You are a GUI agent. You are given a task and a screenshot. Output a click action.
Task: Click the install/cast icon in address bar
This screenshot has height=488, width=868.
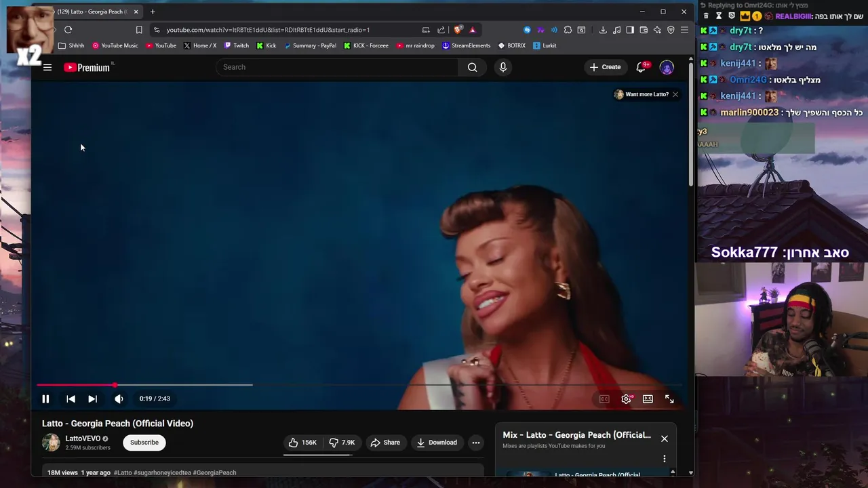426,30
